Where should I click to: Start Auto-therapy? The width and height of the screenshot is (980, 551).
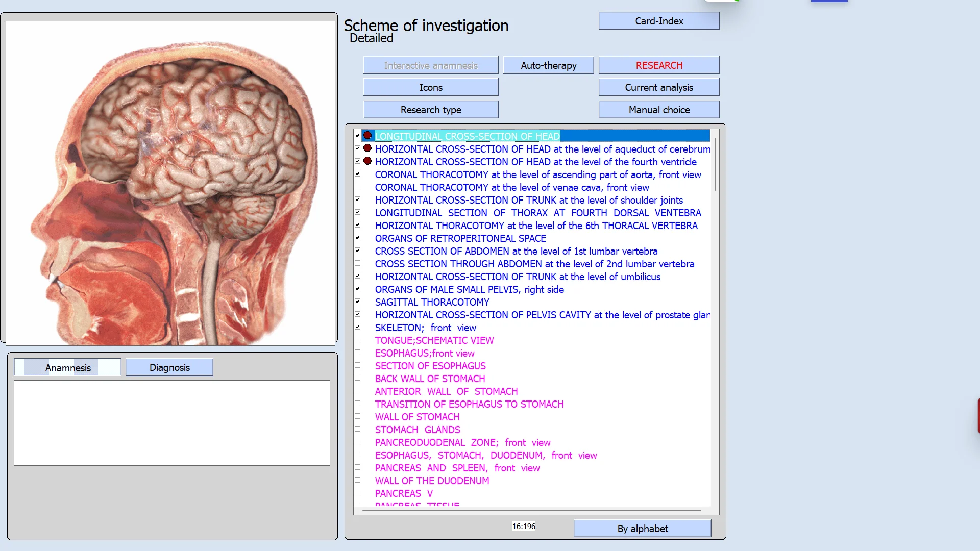tap(548, 65)
